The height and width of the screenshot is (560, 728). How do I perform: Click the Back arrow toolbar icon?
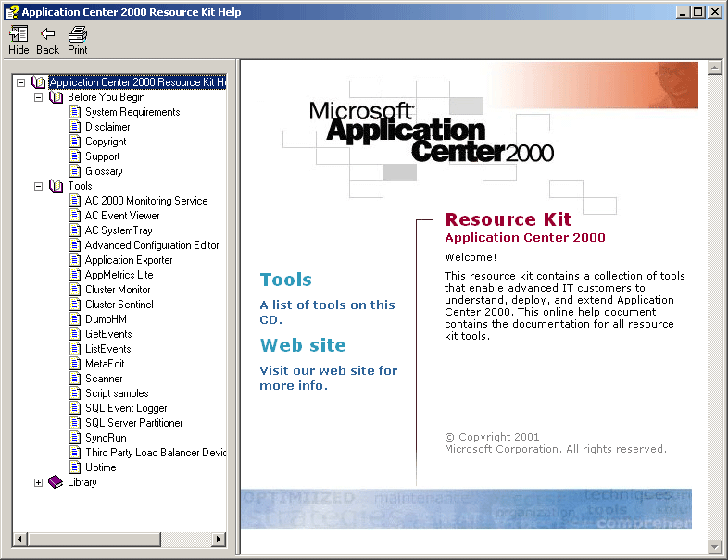tap(48, 34)
